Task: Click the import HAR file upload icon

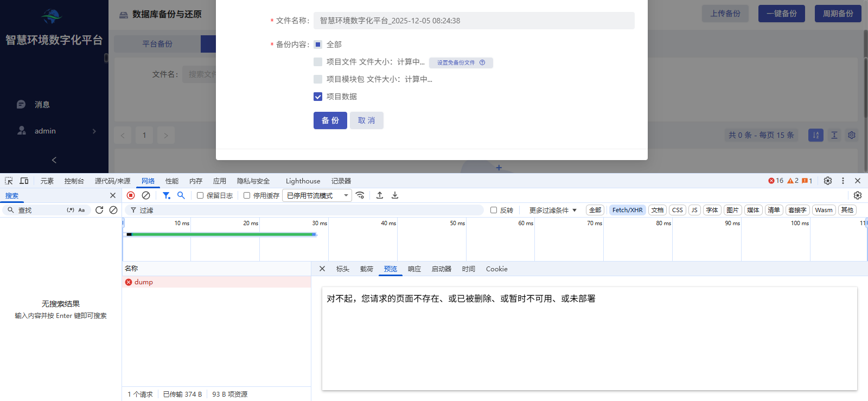Action: [x=380, y=195]
